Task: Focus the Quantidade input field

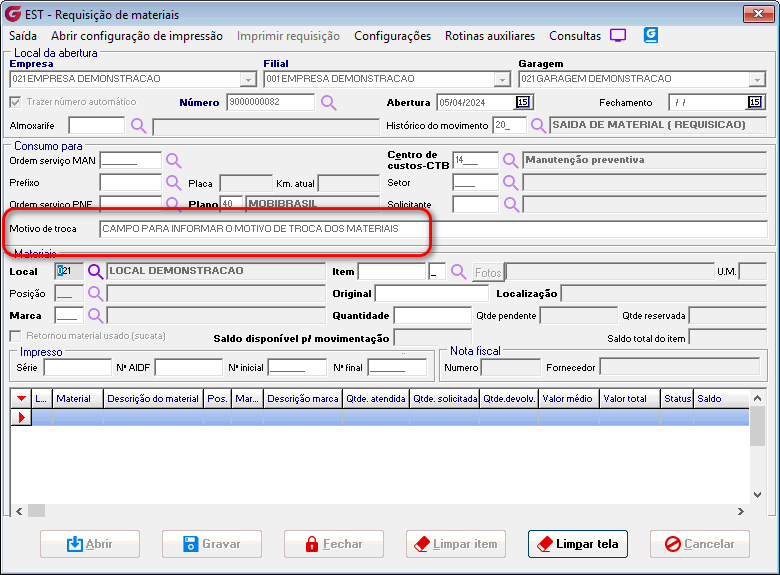Action: pos(432,315)
